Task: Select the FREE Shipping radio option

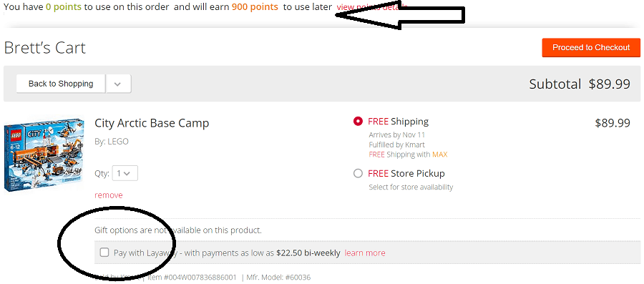Action: pos(358,122)
